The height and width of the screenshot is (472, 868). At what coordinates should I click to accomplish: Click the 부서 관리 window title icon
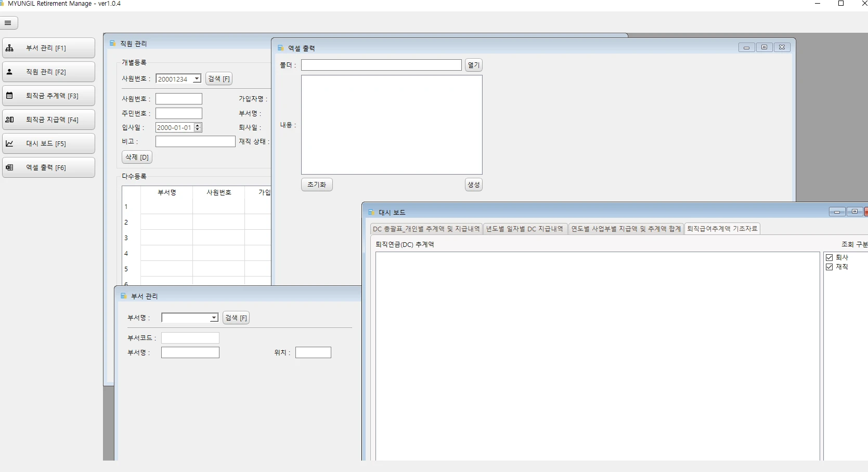(123, 296)
